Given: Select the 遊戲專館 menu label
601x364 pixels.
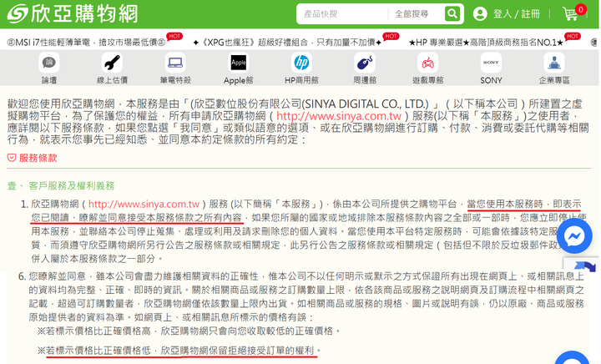Looking at the screenshot, I should pos(427,80).
